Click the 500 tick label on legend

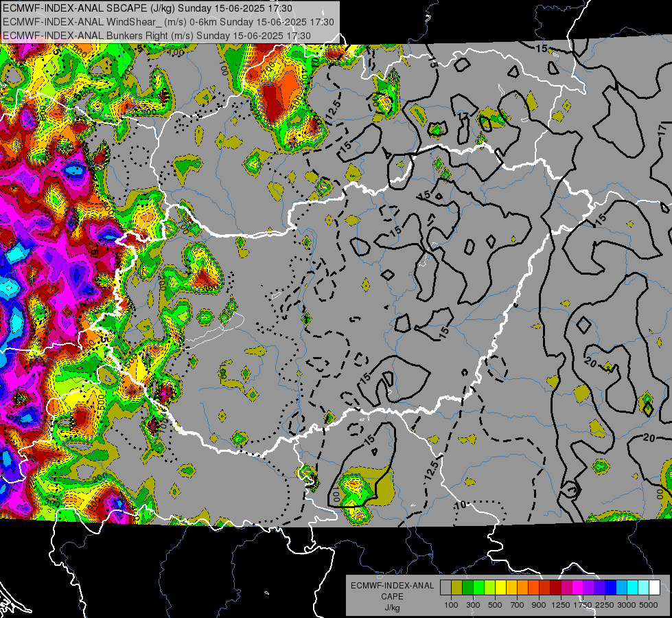[495, 605]
